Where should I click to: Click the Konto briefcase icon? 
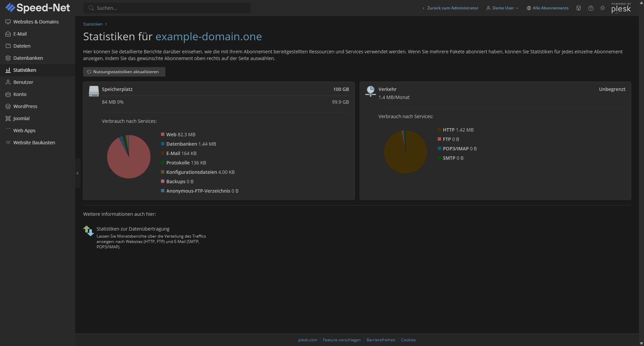[8, 94]
